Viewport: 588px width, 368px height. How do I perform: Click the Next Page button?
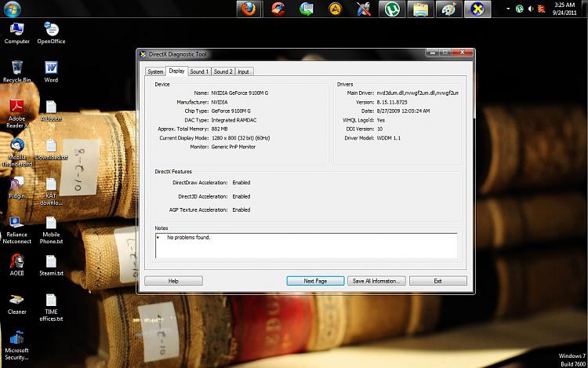(315, 281)
